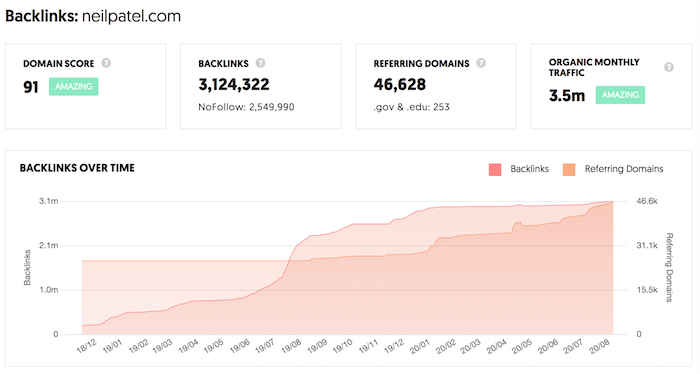Click the red Backlinks legend swatch

coord(495,170)
